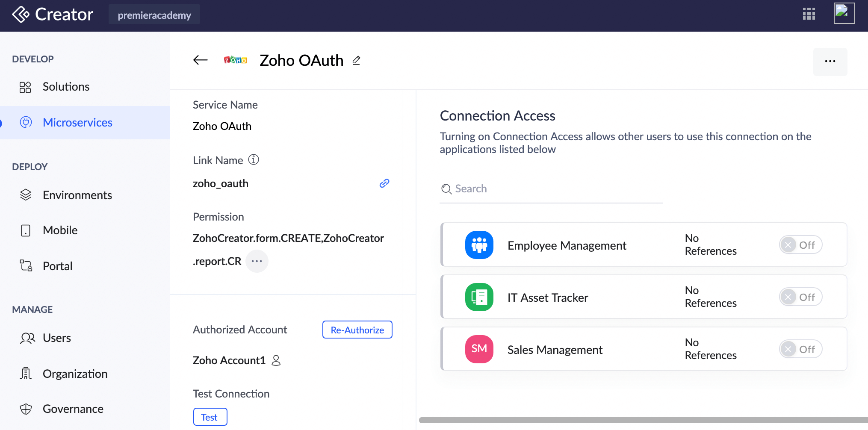Click the Organization building icon
This screenshot has height=430, width=868.
coord(26,374)
